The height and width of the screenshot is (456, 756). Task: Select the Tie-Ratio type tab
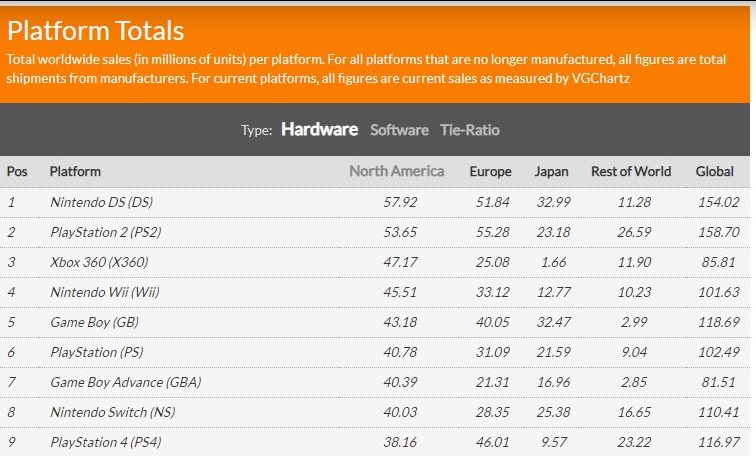point(470,130)
